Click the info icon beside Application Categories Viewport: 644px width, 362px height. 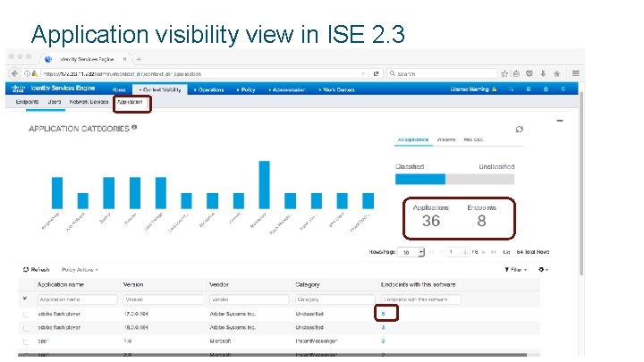point(134,128)
